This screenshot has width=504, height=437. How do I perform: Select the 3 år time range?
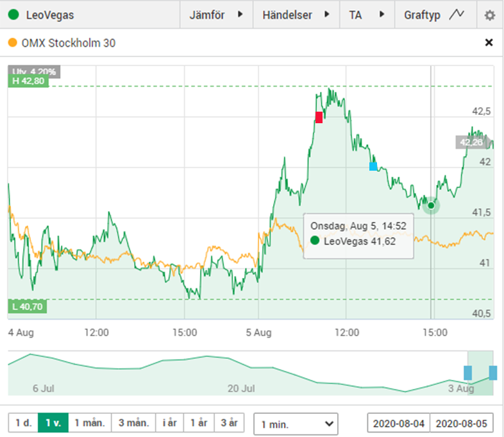(x=229, y=422)
